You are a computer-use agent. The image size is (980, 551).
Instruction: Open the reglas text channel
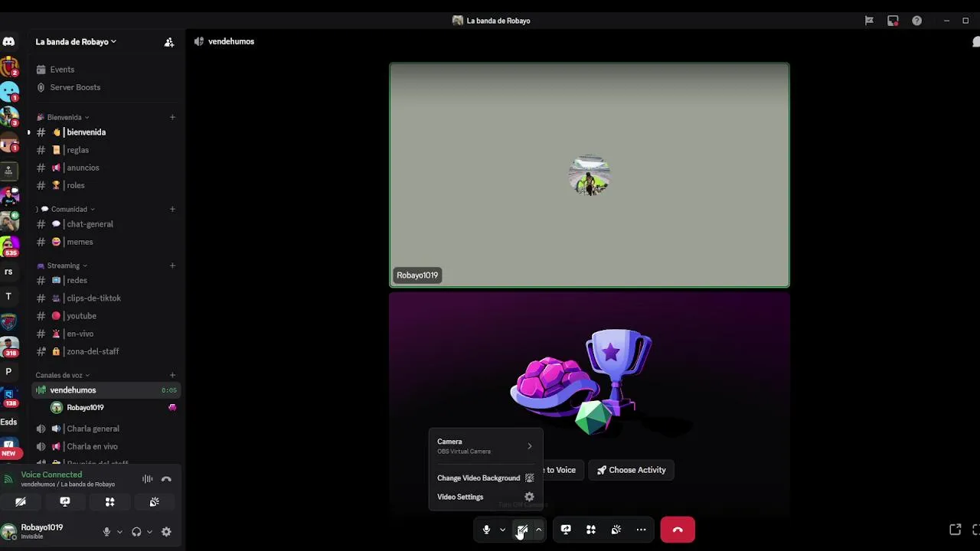[106, 150]
